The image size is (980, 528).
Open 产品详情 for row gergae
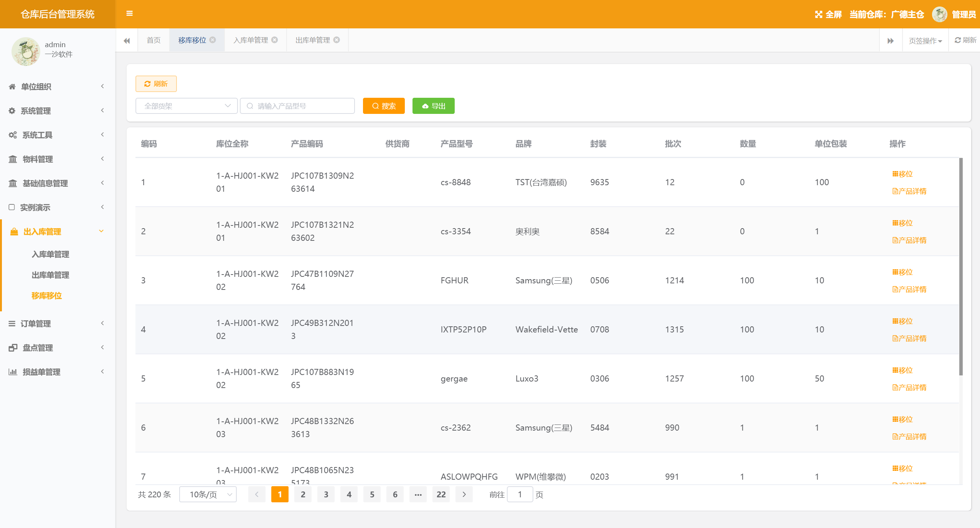coord(909,387)
